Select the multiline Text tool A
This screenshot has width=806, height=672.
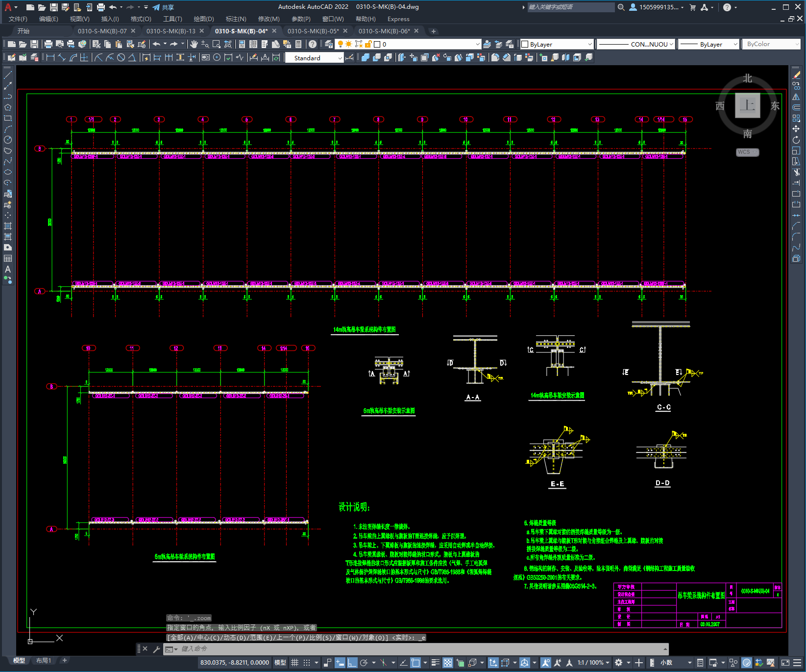pyautogui.click(x=8, y=269)
